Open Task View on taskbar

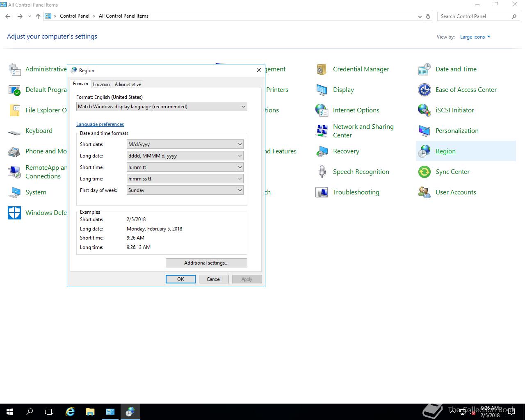coord(49,412)
